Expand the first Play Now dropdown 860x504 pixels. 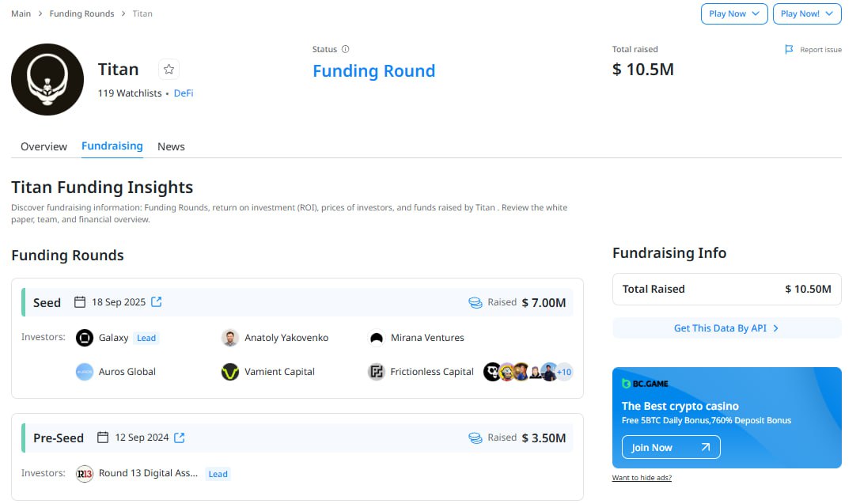(734, 13)
